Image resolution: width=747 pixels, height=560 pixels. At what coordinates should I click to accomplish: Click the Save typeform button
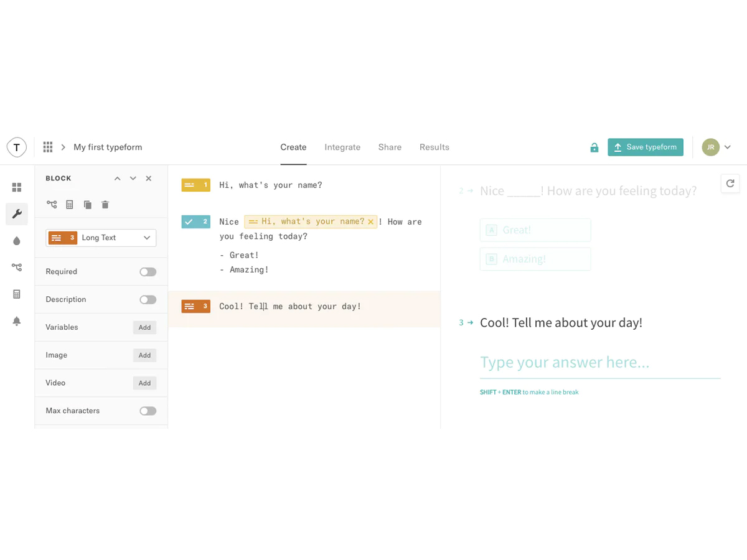pos(645,147)
